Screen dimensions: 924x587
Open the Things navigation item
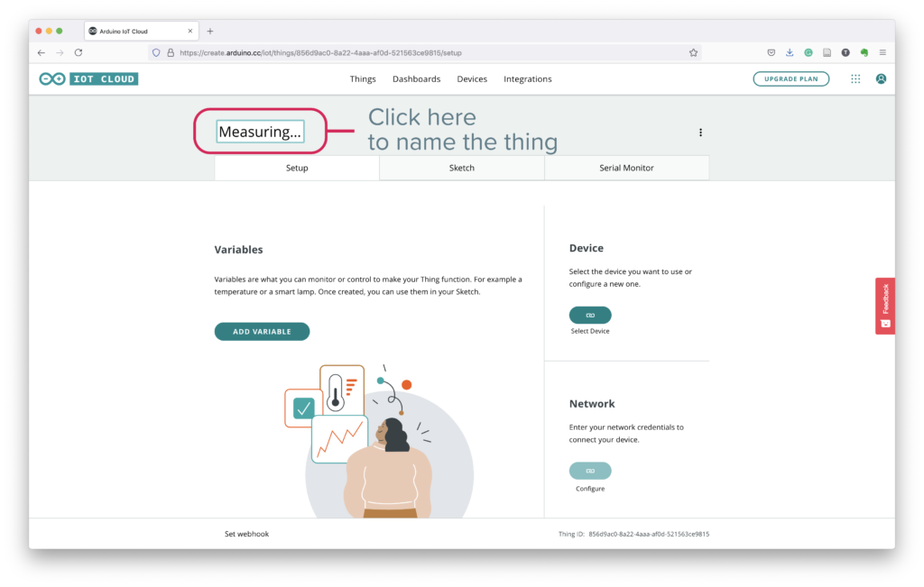(363, 78)
